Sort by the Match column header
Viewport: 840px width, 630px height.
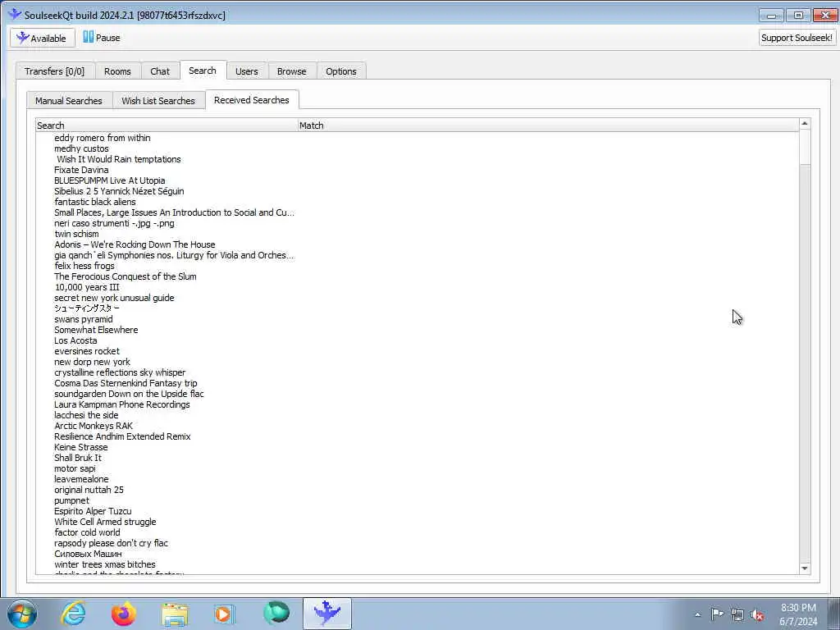tap(548, 126)
